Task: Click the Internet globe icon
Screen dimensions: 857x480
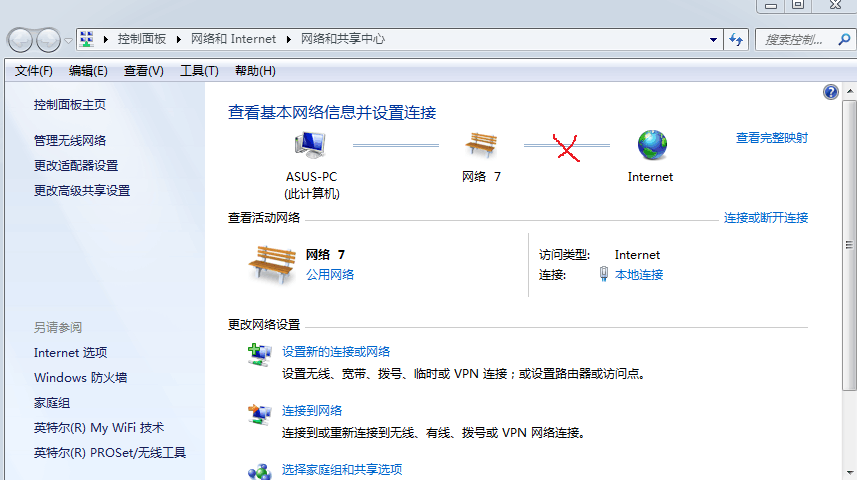Action: [652, 145]
